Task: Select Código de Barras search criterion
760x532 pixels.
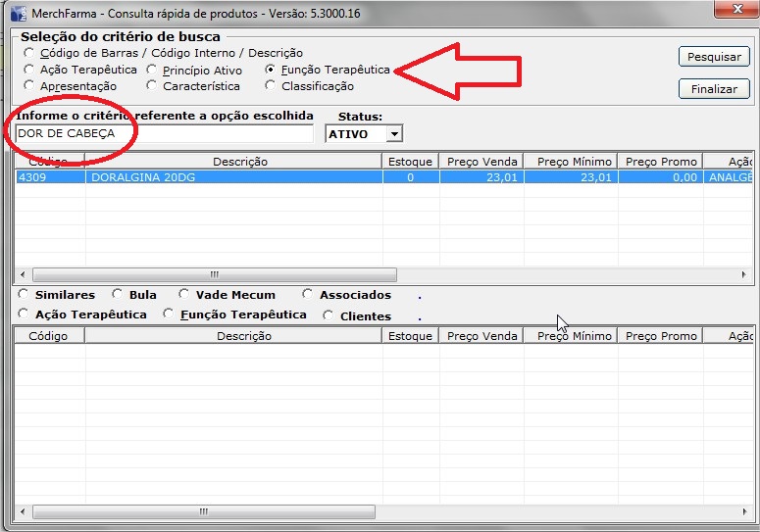Action: tap(29, 54)
